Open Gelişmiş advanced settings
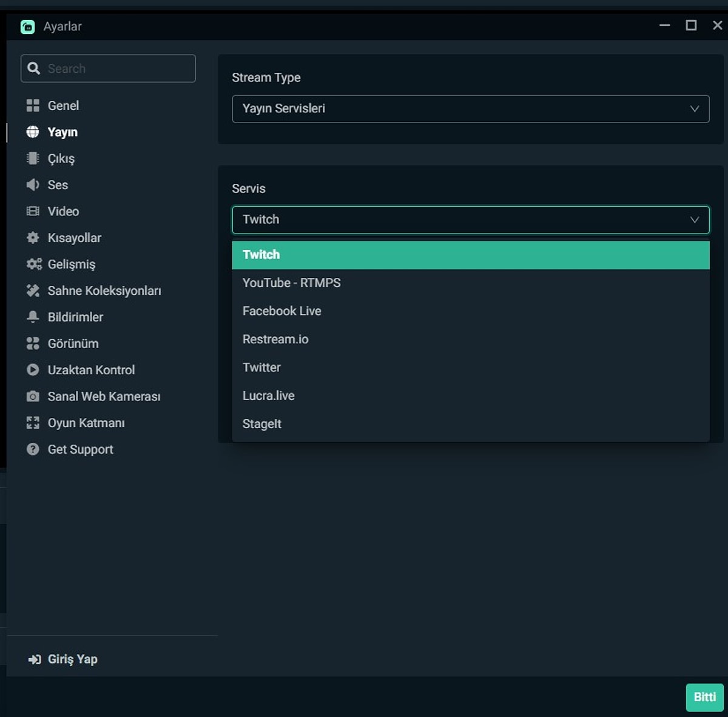 [72, 264]
